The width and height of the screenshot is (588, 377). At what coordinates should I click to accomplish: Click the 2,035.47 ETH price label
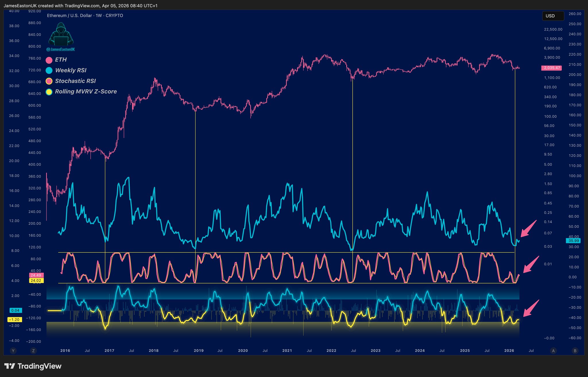(x=551, y=68)
